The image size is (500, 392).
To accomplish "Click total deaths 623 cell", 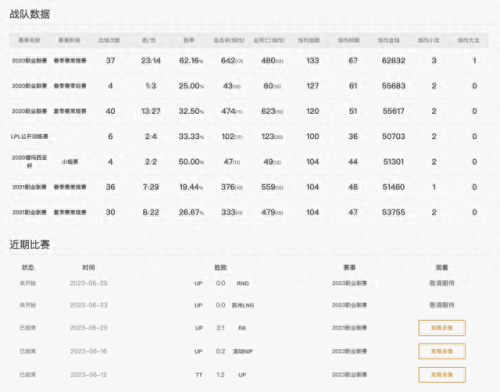I will tap(272, 111).
